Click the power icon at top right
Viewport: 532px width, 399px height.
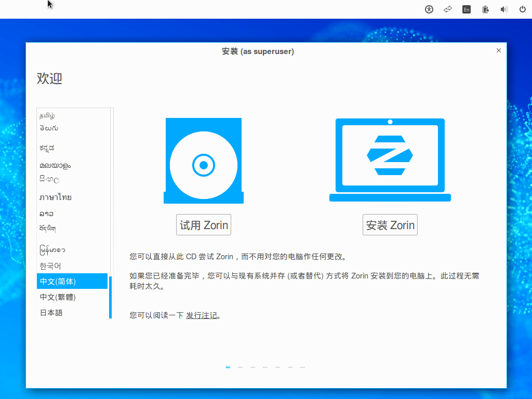(522, 9)
